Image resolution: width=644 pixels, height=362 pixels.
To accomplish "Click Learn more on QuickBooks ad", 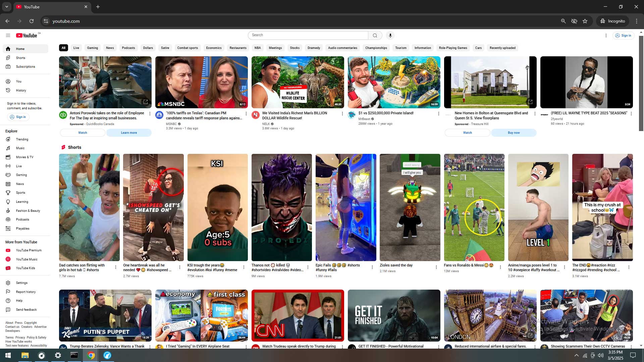I will [x=129, y=133].
